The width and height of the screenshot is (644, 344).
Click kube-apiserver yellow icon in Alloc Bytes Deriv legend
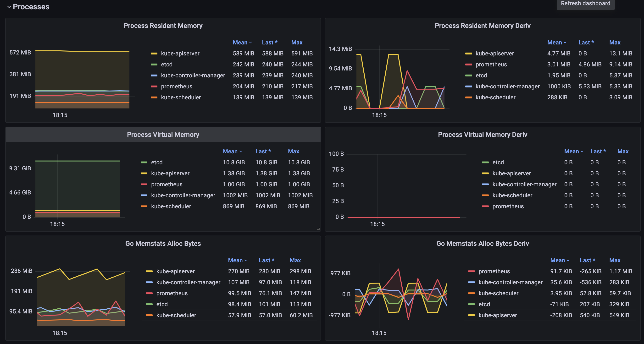(x=471, y=315)
